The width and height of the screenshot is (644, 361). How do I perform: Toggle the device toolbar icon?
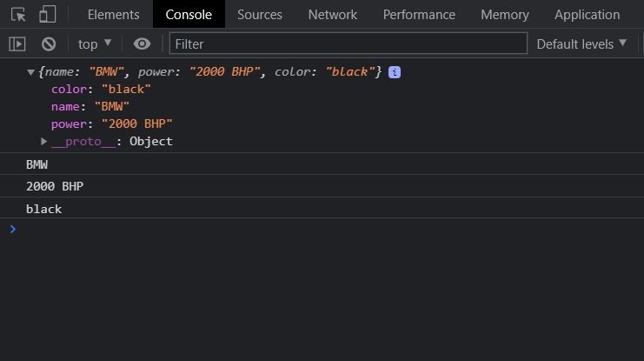pyautogui.click(x=48, y=15)
